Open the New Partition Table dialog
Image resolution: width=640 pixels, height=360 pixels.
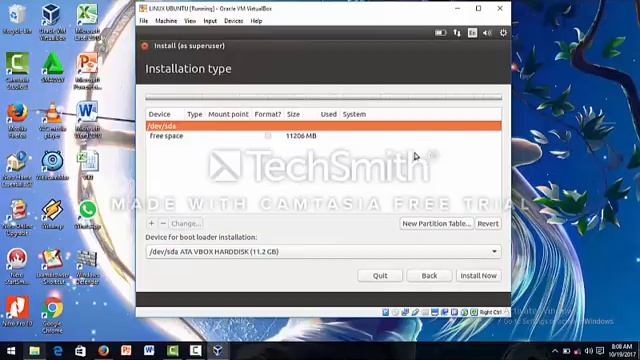pyautogui.click(x=436, y=224)
